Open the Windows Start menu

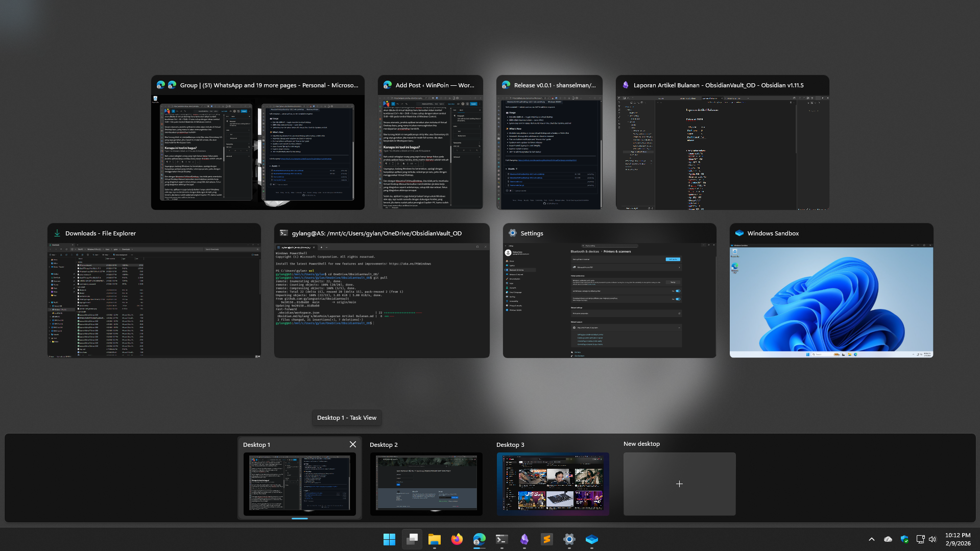pyautogui.click(x=389, y=539)
